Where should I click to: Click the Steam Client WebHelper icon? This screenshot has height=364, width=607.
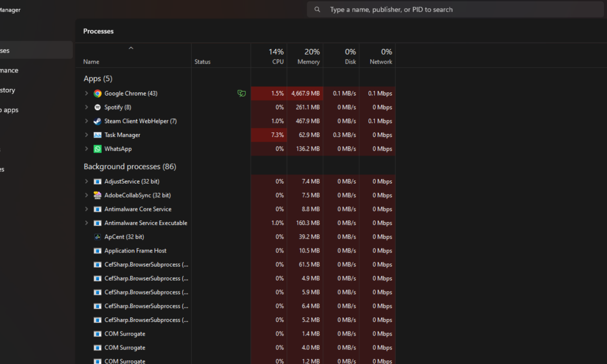(97, 121)
